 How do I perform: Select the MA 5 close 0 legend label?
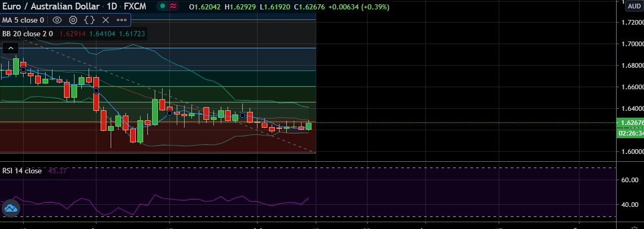pos(24,20)
